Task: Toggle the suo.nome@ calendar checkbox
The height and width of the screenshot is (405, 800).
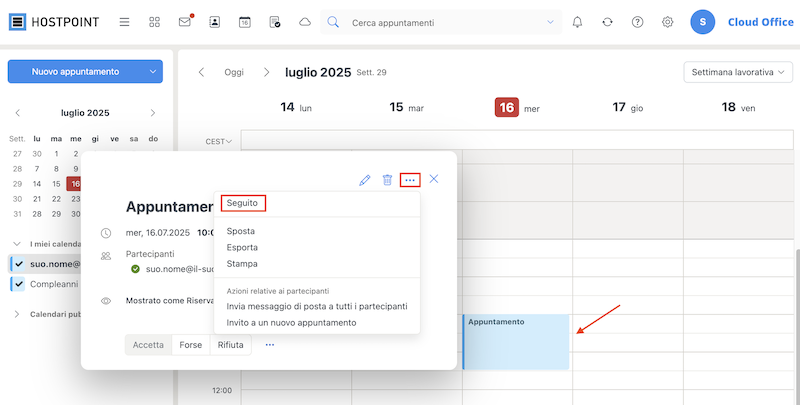Action: click(x=19, y=264)
